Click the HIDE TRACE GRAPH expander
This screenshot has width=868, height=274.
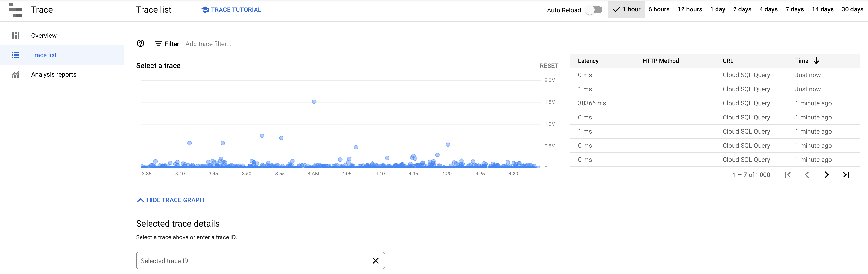[x=170, y=200]
